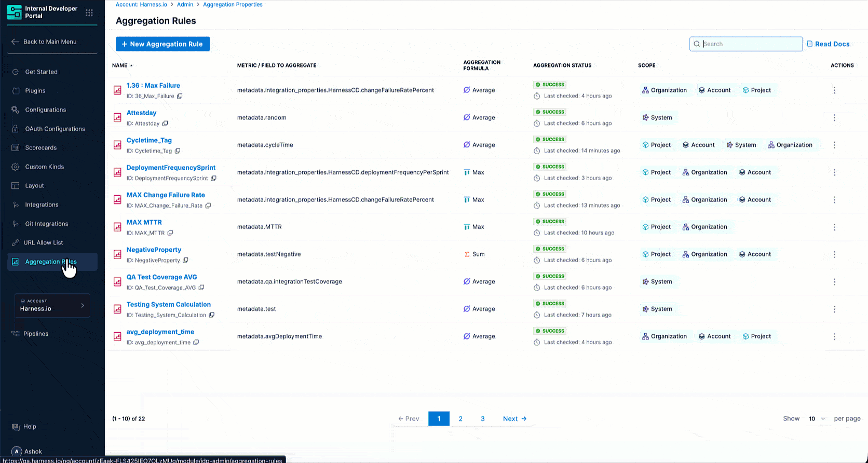
Task: Copy the 36_Max_Failure ID icon
Action: [180, 96]
